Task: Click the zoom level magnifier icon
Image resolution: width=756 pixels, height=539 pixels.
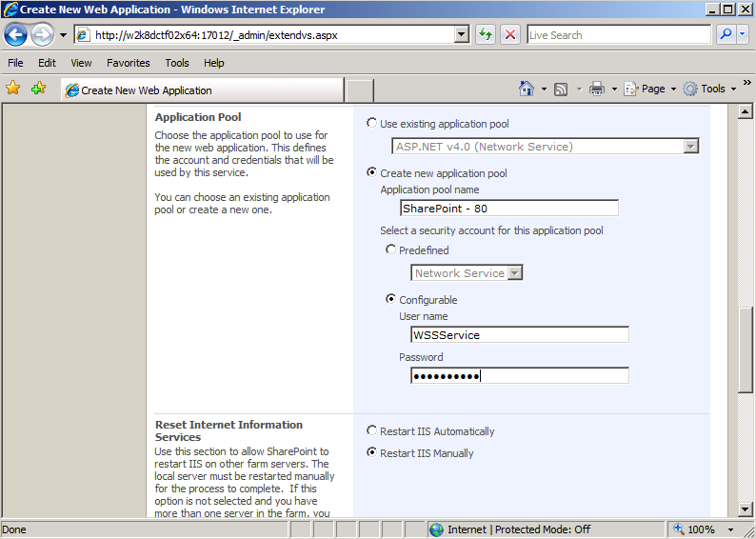Action: pos(678,529)
